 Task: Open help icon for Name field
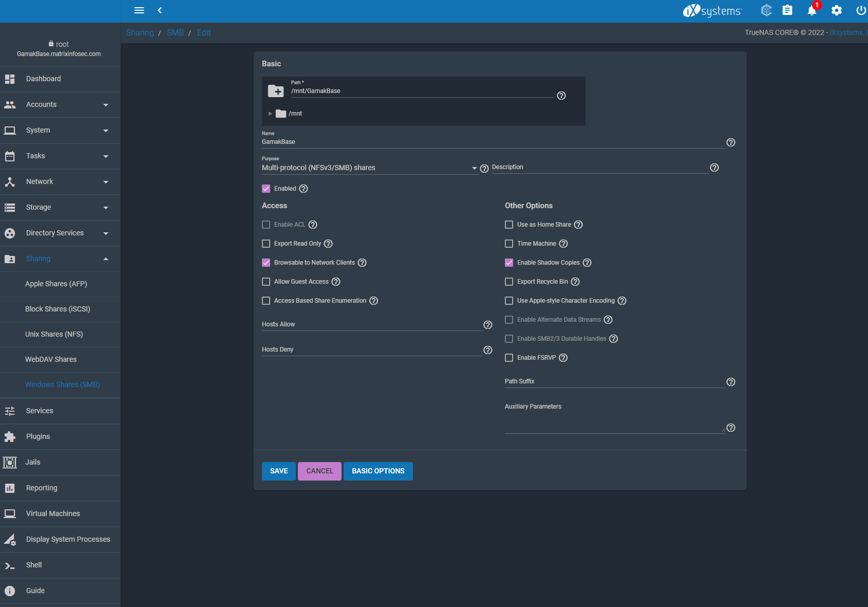[731, 142]
